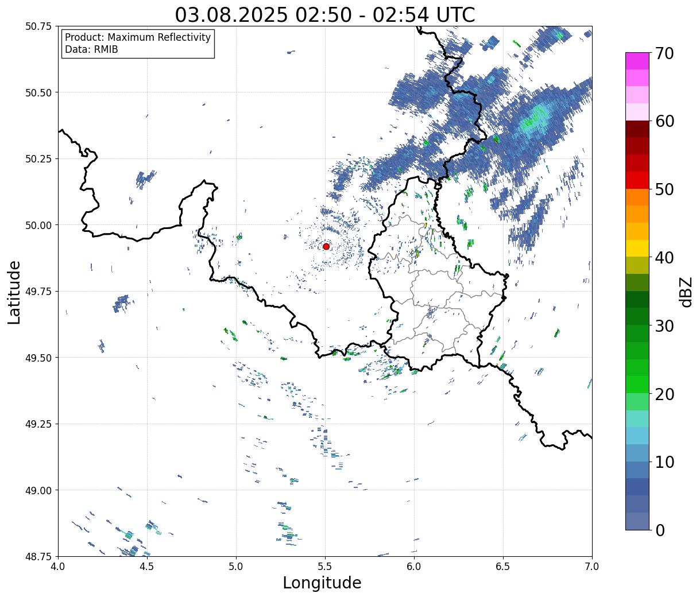Image resolution: width=700 pixels, height=597 pixels.
Task: Click the x-axis tick label 6.0
Action: tap(413, 567)
